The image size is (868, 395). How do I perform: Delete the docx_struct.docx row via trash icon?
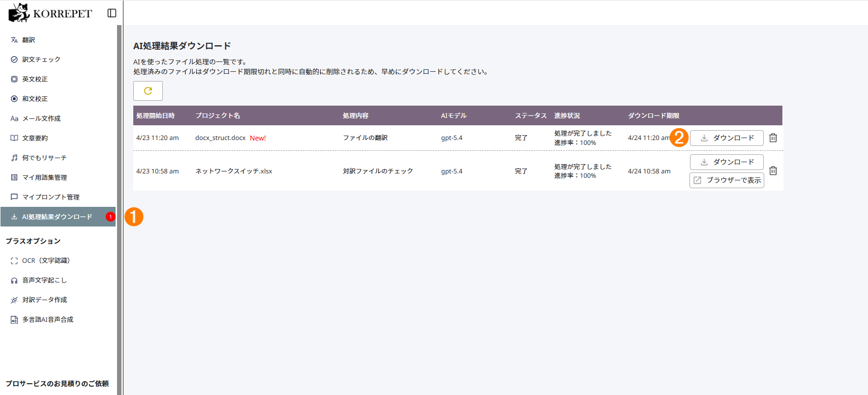pyautogui.click(x=773, y=138)
